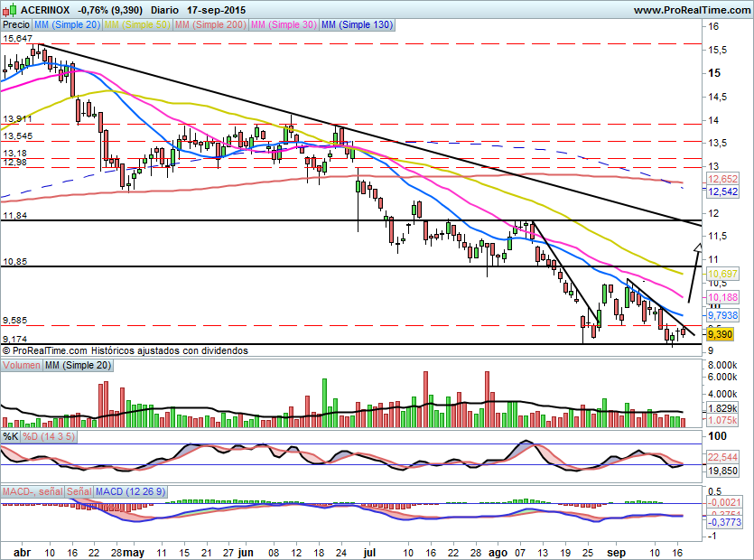Click the candlestick icon beside ACERINOX

10,9
